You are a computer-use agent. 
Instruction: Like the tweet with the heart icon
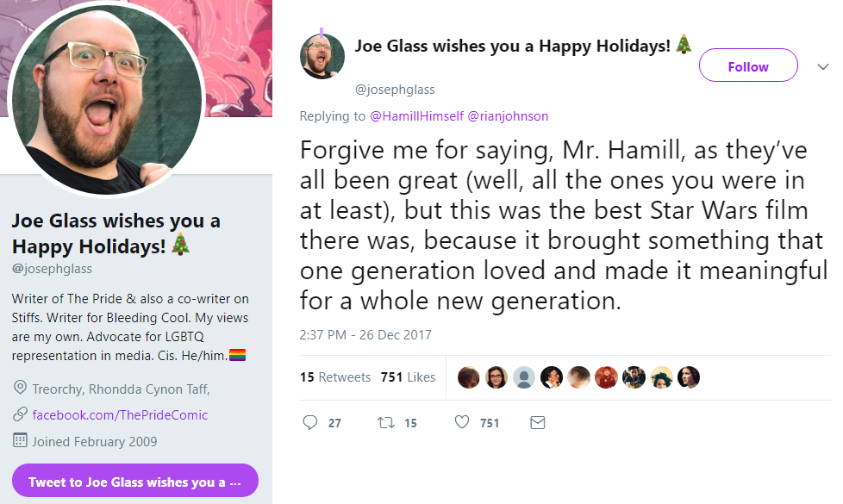(x=462, y=422)
